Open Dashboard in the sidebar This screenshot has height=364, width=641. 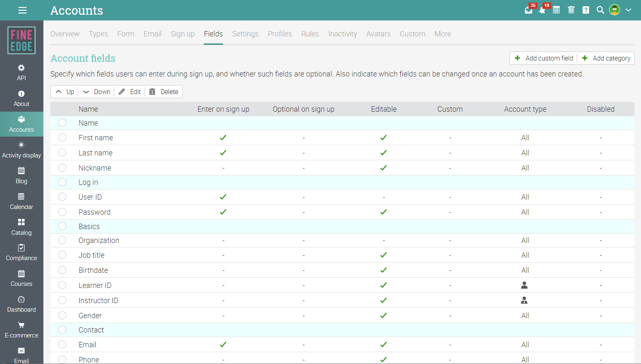[22, 304]
